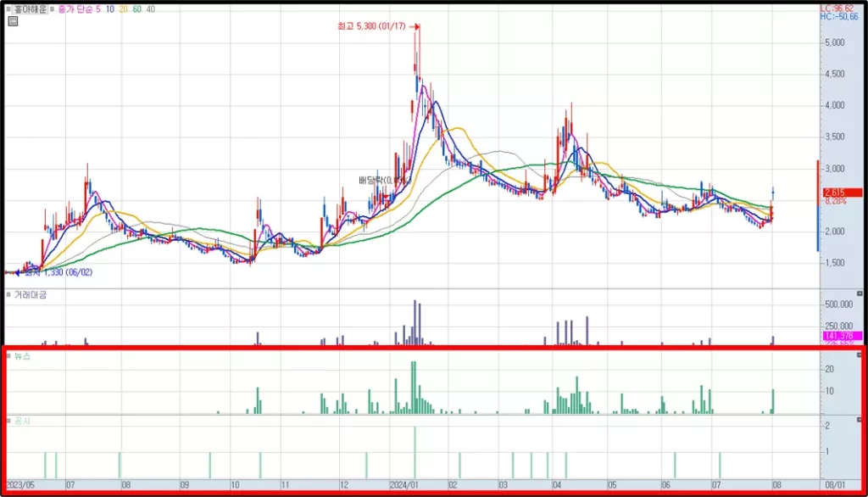Screen dimensions: 868x497
Task: Select the 5-day moving average label
Action: 98,9
